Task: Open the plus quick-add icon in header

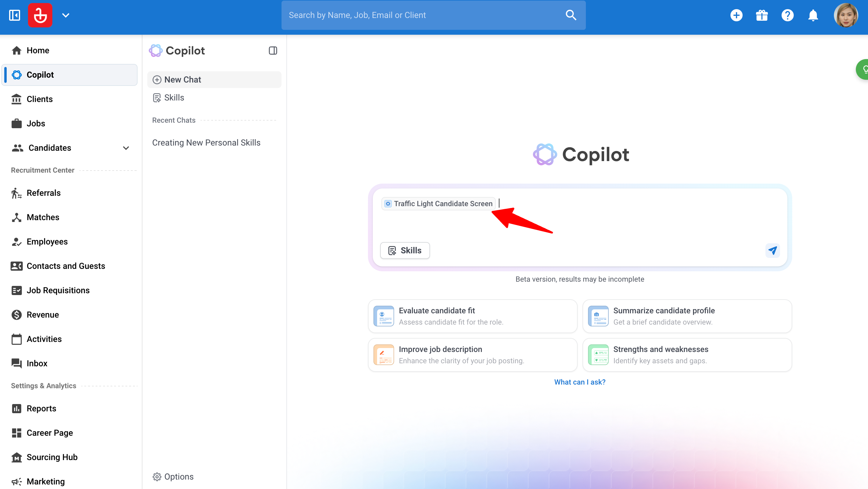Action: tap(736, 15)
